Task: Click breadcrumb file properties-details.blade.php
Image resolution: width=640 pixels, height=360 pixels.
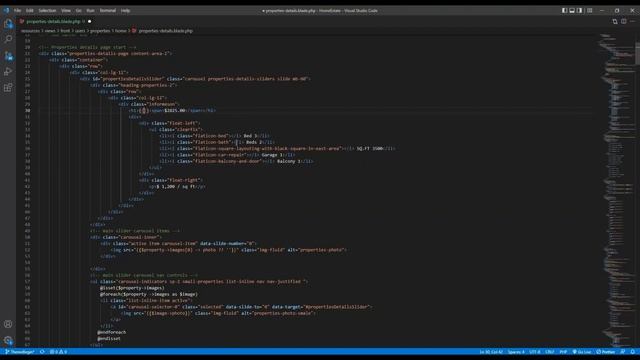Action: (x=165, y=31)
